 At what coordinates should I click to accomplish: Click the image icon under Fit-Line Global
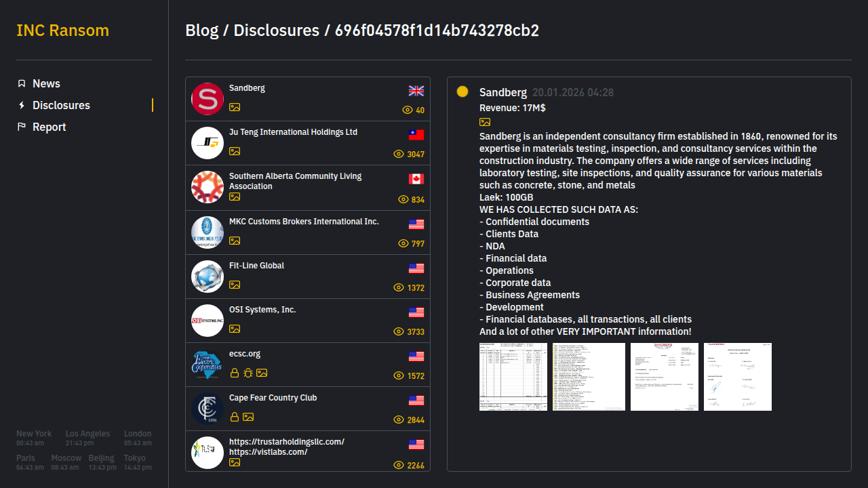(x=235, y=285)
